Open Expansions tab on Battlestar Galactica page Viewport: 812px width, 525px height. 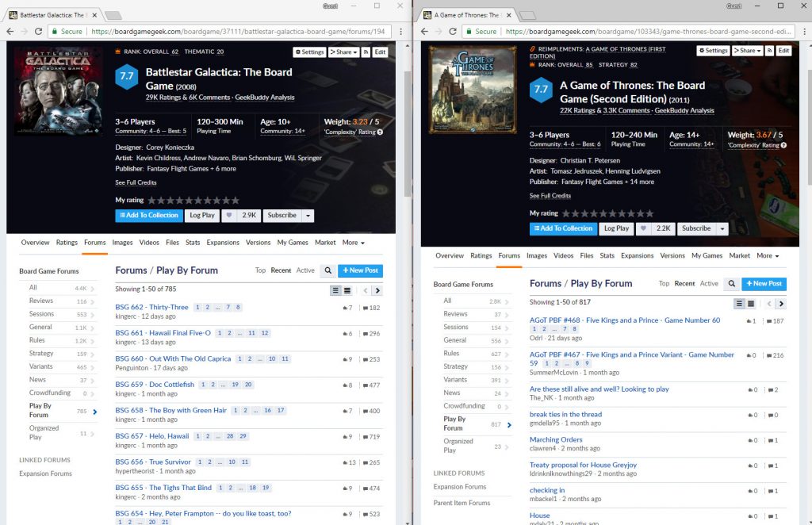tap(223, 243)
